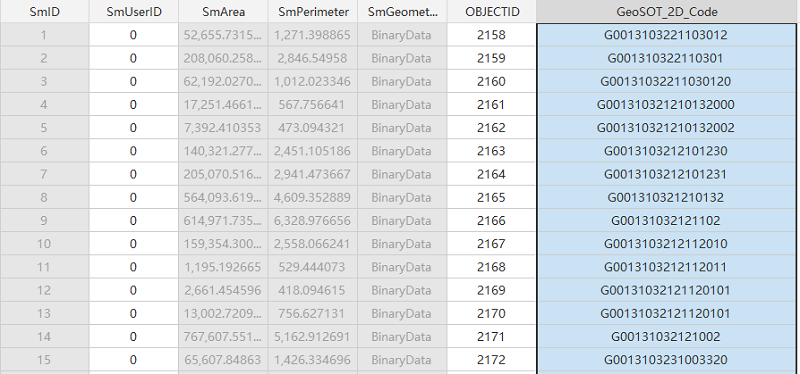Screen dimensions: 800x374
Task: Click SmPerimeter cell 529.444073
Action: point(313,267)
